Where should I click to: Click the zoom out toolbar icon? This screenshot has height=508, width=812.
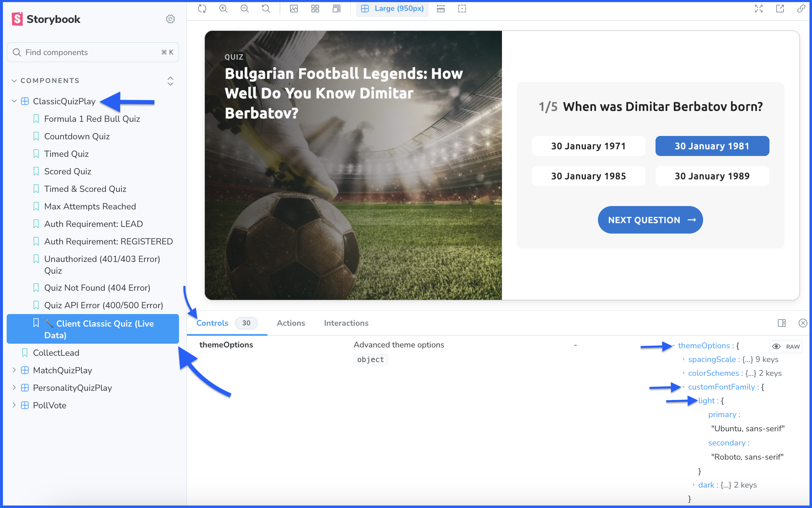(x=245, y=9)
